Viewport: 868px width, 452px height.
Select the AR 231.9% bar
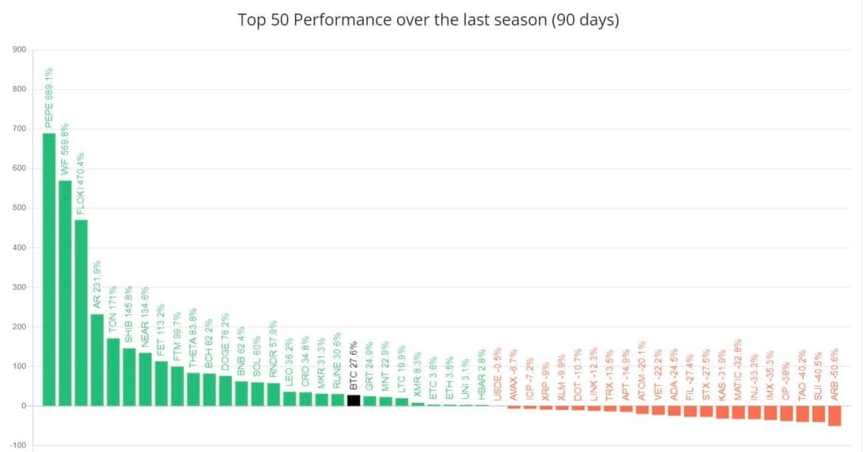97,360
